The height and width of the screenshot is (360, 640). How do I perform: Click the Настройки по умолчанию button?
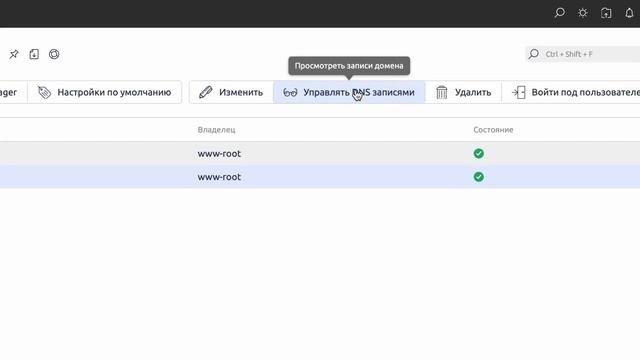click(x=104, y=92)
